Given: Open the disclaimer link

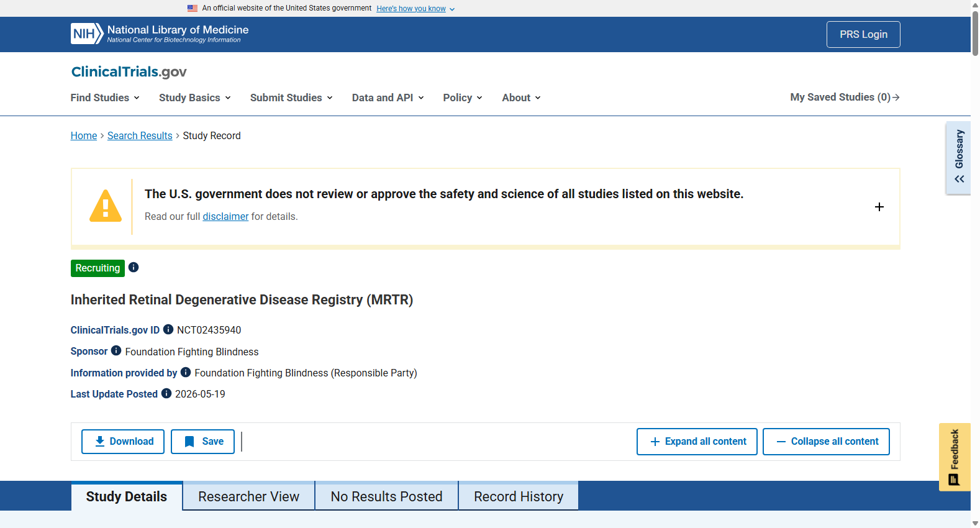Looking at the screenshot, I should tap(225, 216).
